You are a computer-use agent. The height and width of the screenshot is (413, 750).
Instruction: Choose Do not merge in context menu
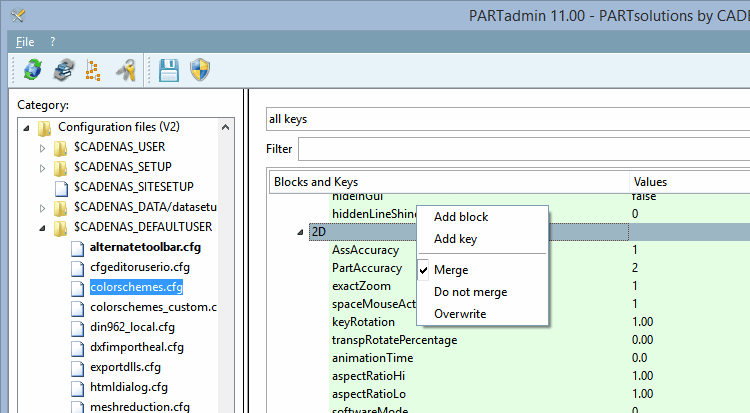point(470,292)
